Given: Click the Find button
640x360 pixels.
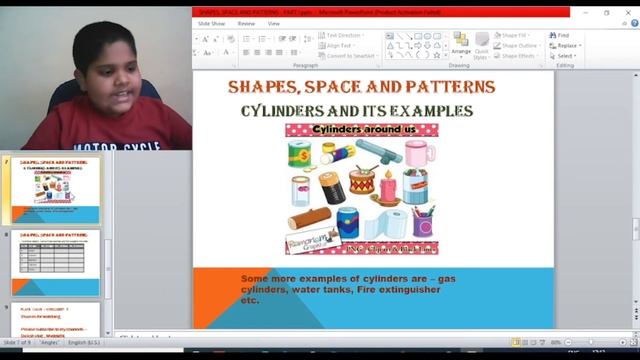Looking at the screenshot, I should click(559, 36).
